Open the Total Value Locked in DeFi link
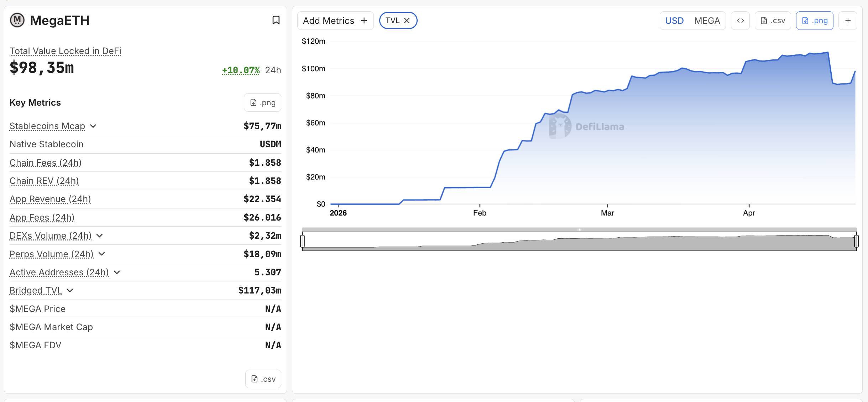The image size is (868, 402). [65, 51]
